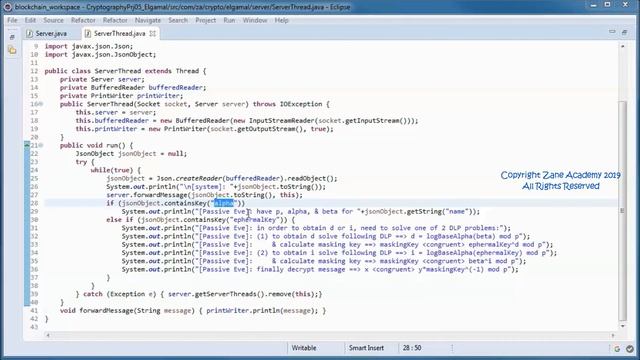Image resolution: width=640 pixels, height=360 pixels.
Task: Open the Help menu
Action: click(x=282, y=20)
